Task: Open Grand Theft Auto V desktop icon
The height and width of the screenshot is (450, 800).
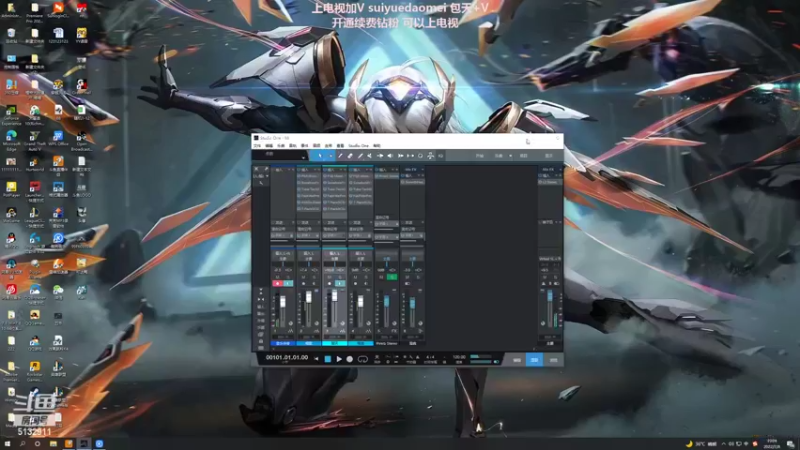Action: tap(34, 139)
